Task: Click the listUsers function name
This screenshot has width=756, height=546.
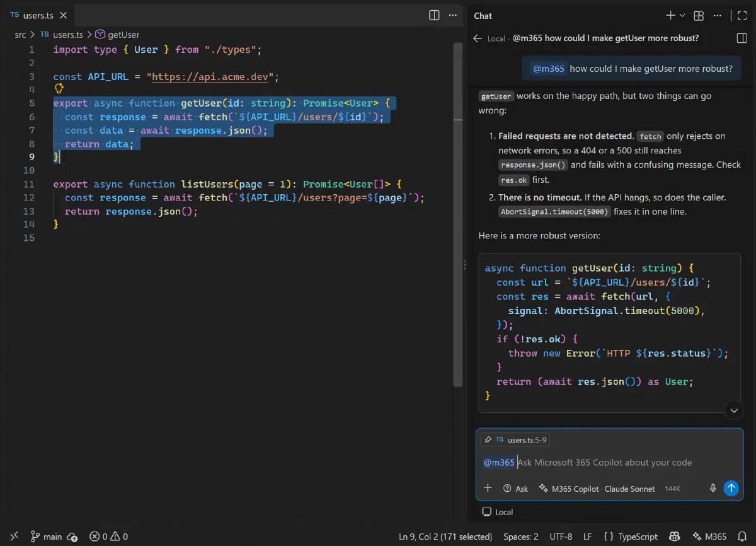Action: pyautogui.click(x=207, y=184)
